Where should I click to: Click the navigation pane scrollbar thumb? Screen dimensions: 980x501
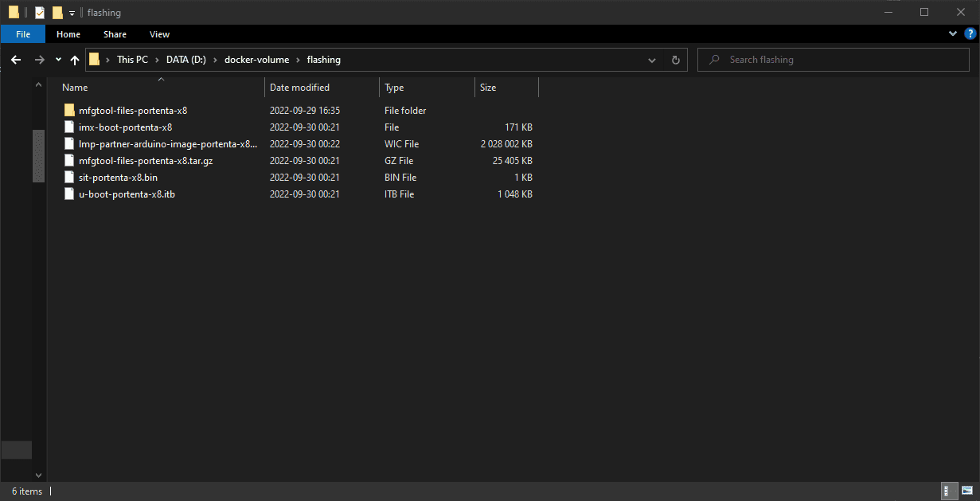pos(38,155)
